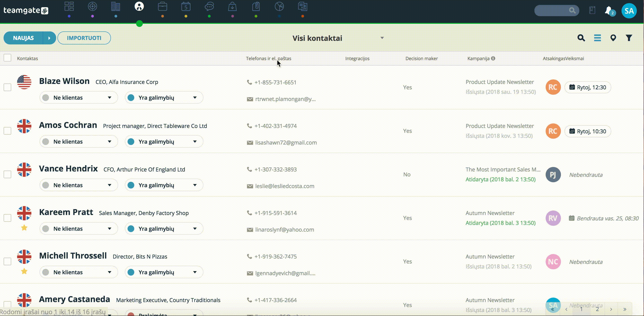Open the companies building icon
Image resolution: width=644 pixels, height=316 pixels.
point(116,7)
